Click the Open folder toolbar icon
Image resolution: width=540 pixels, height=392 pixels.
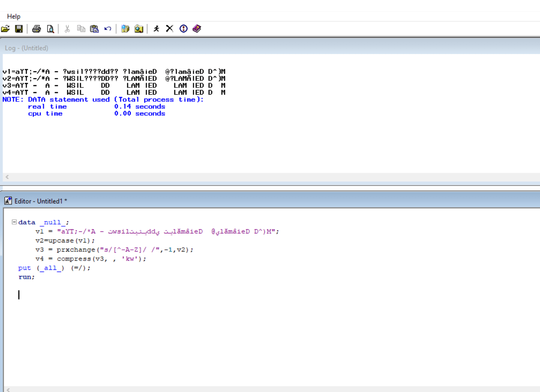point(5,29)
